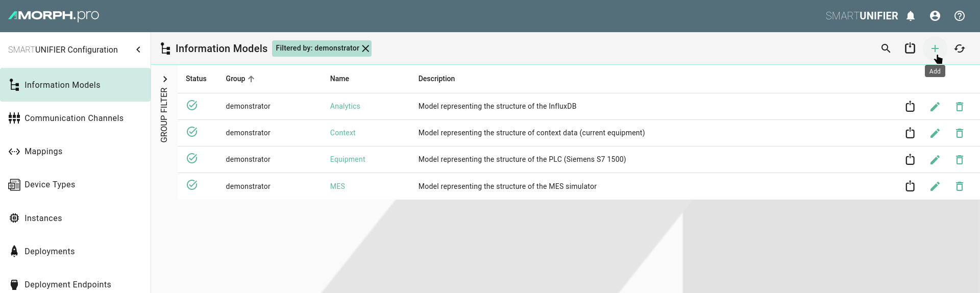Remove the demonstrator filter chip
The width and height of the screenshot is (980, 293).
(365, 48)
